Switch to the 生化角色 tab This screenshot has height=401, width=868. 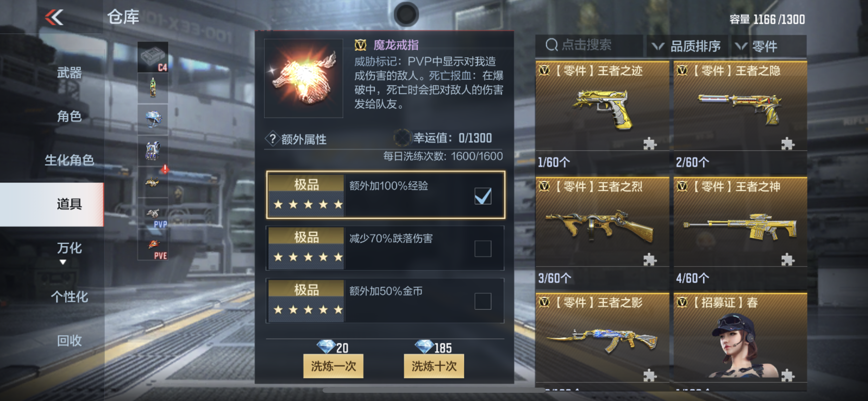[69, 160]
